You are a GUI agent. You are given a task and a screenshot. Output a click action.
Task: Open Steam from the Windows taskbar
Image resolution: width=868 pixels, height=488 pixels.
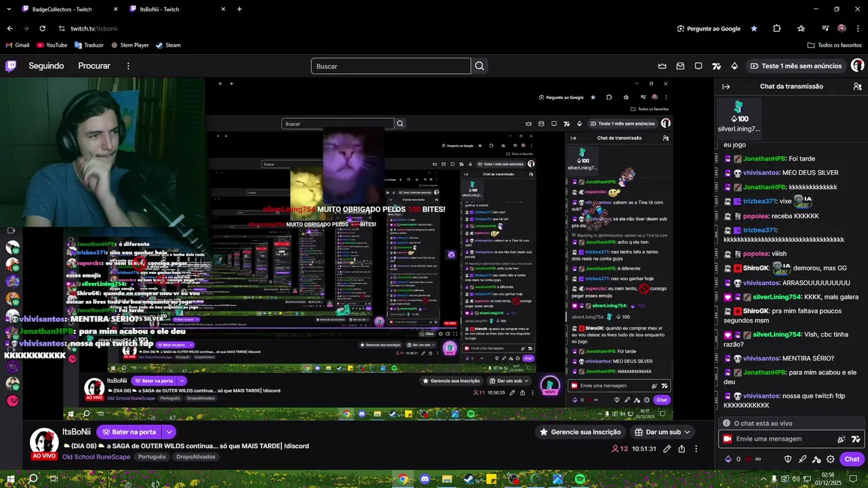(469, 479)
